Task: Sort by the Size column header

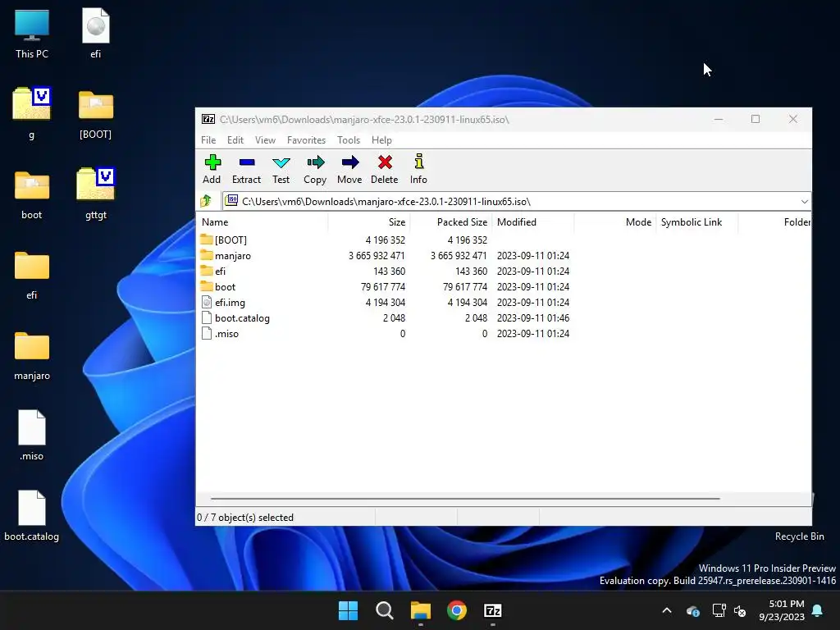Action: [x=369, y=221]
